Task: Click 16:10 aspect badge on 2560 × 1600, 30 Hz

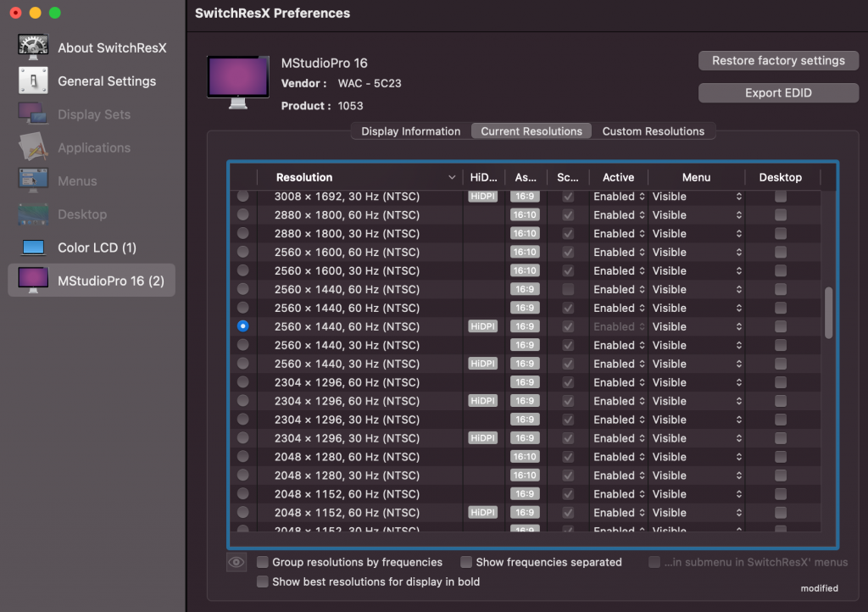Action: point(525,270)
